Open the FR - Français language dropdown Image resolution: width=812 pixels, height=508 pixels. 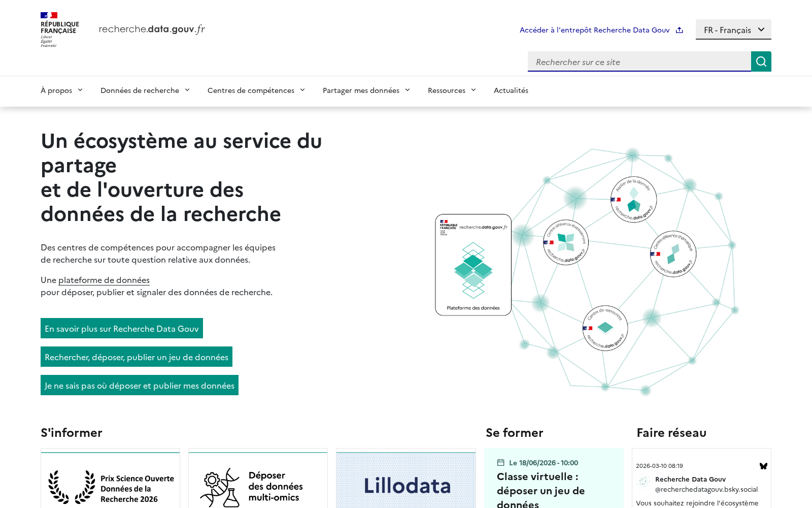pyautogui.click(x=733, y=29)
